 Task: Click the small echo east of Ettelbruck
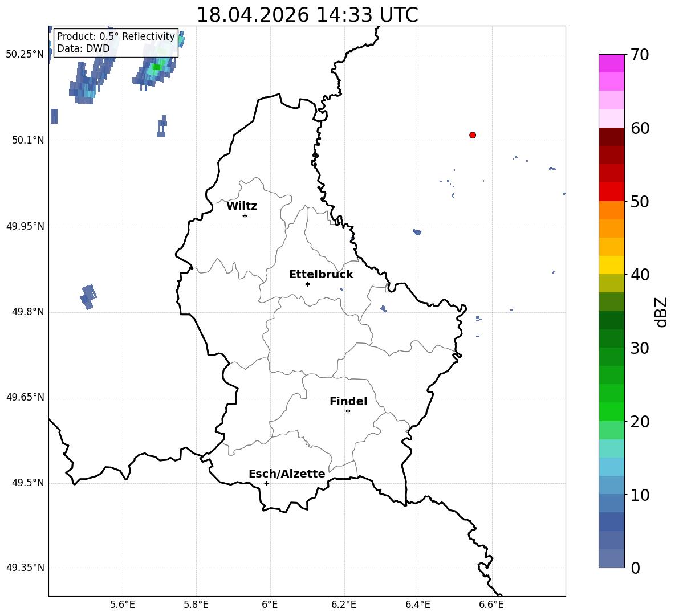click(x=341, y=289)
